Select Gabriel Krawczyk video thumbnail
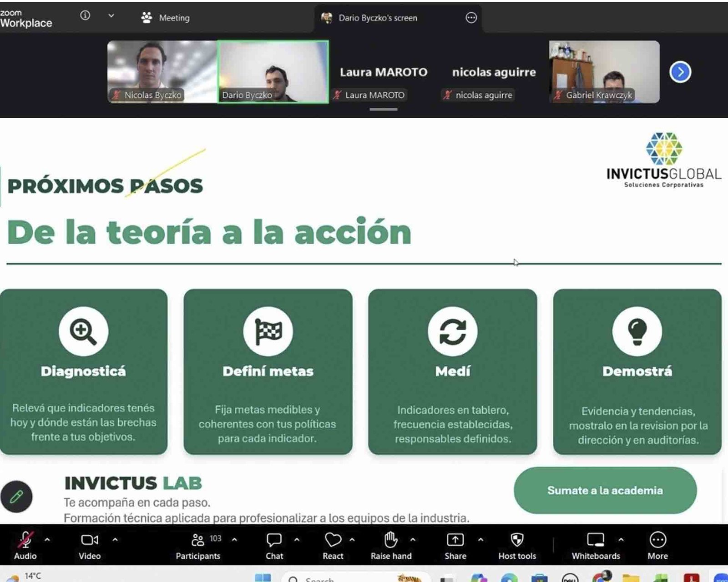 tap(604, 72)
